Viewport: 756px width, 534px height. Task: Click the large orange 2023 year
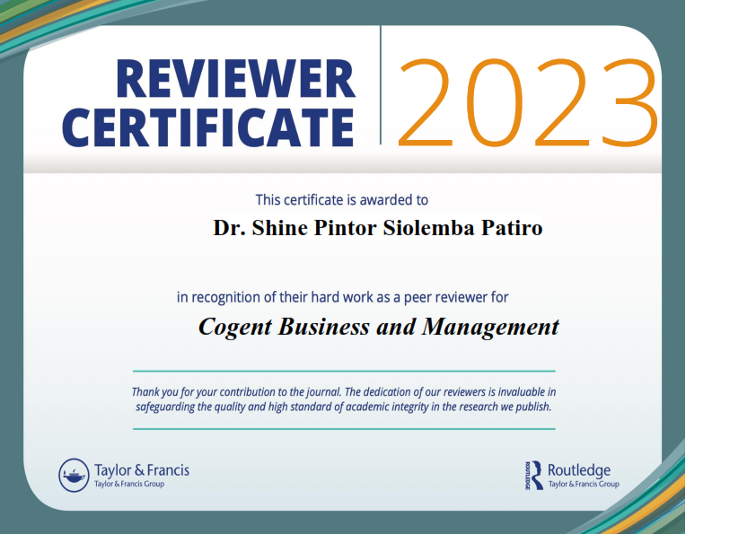pos(528,103)
